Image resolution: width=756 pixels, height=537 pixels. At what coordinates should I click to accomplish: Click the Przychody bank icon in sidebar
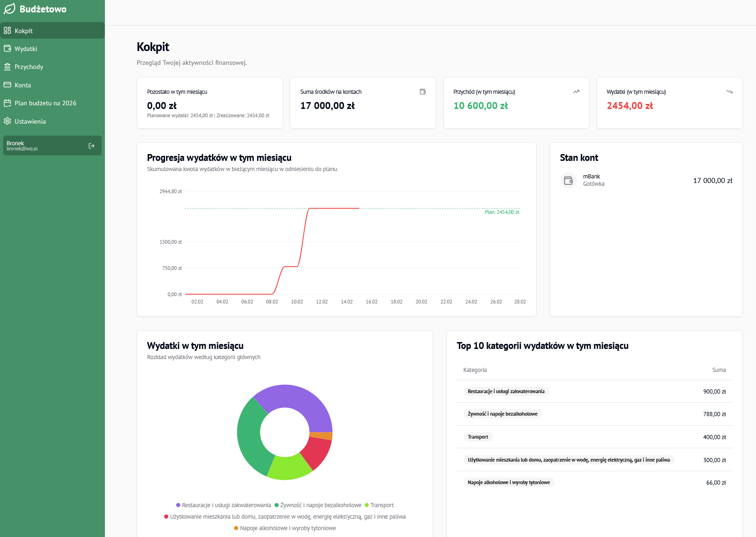pos(7,67)
